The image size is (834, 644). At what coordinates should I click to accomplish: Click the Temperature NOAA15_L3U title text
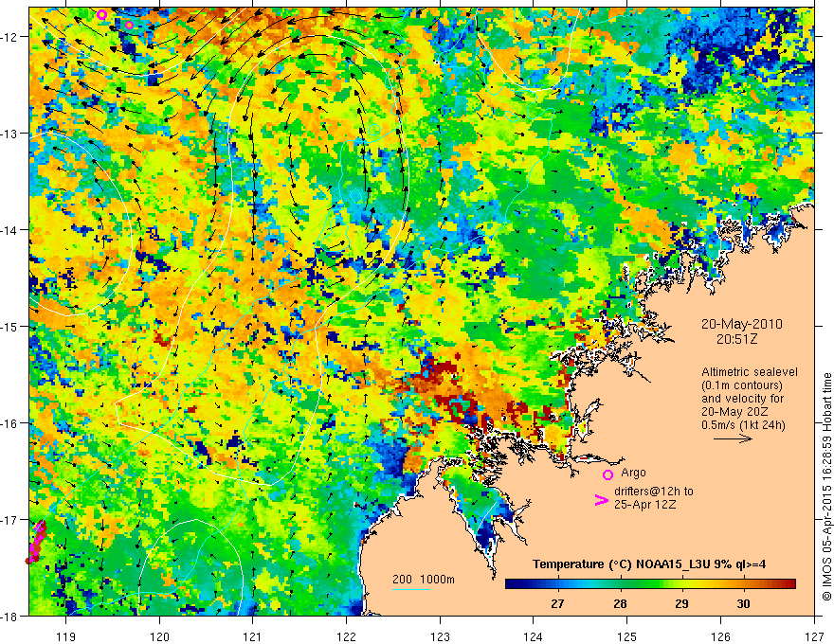[x=649, y=563]
